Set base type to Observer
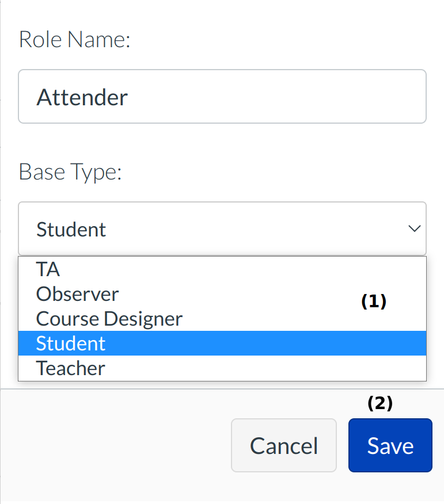The width and height of the screenshot is (444, 504). (77, 294)
